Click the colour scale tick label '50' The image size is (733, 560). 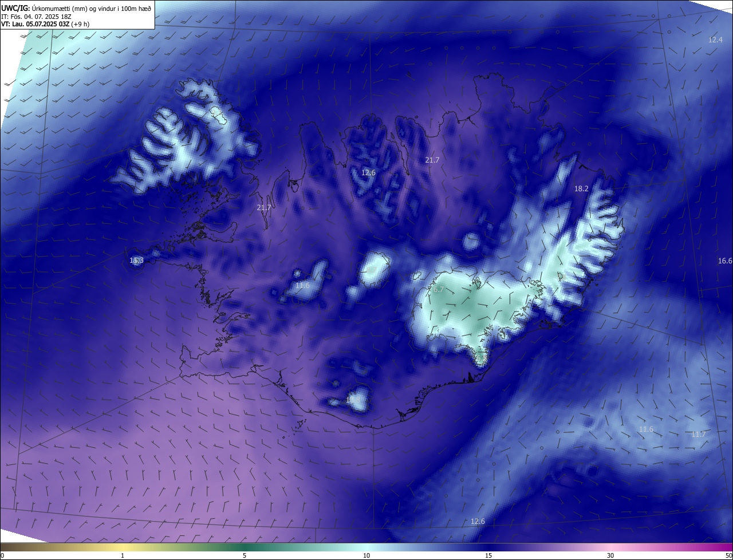[728, 555]
